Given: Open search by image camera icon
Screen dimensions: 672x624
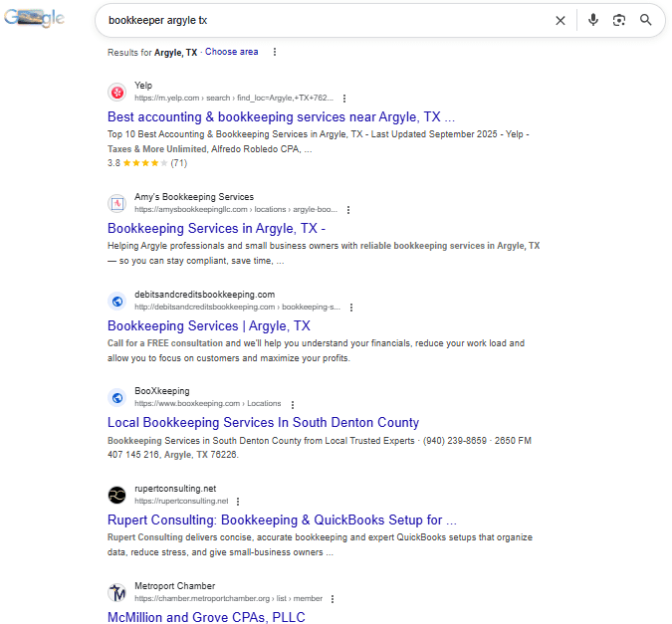Looking at the screenshot, I should pyautogui.click(x=619, y=20).
